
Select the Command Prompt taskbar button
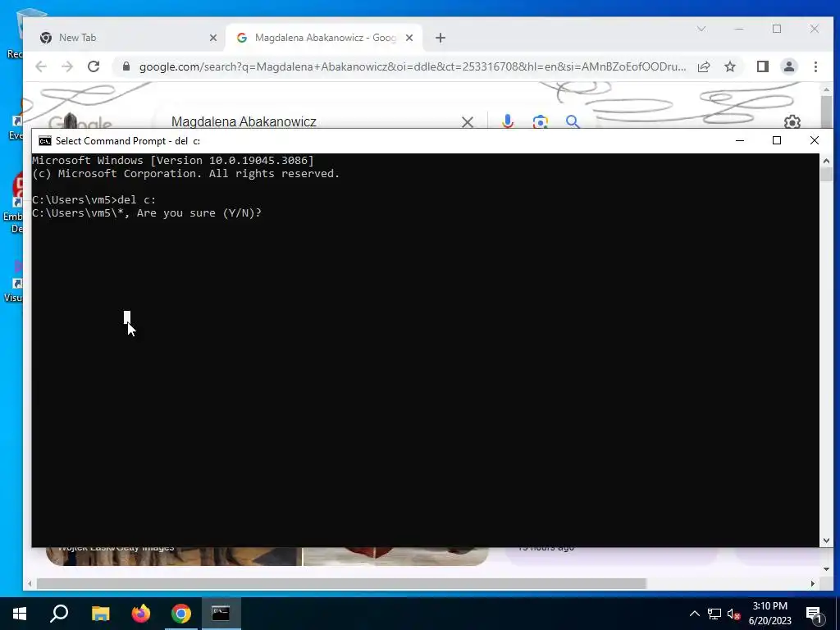pyautogui.click(x=221, y=614)
